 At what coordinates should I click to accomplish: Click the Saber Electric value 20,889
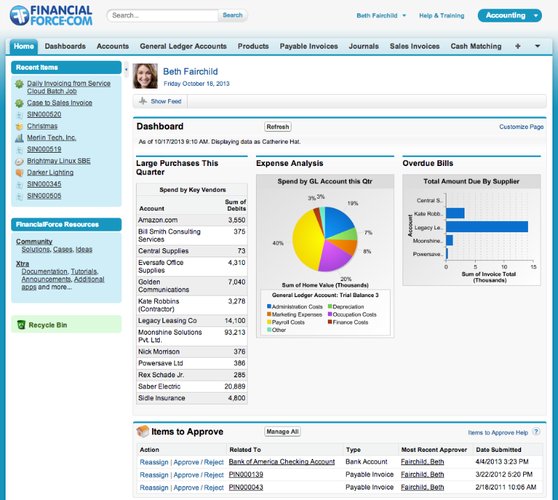click(235, 386)
